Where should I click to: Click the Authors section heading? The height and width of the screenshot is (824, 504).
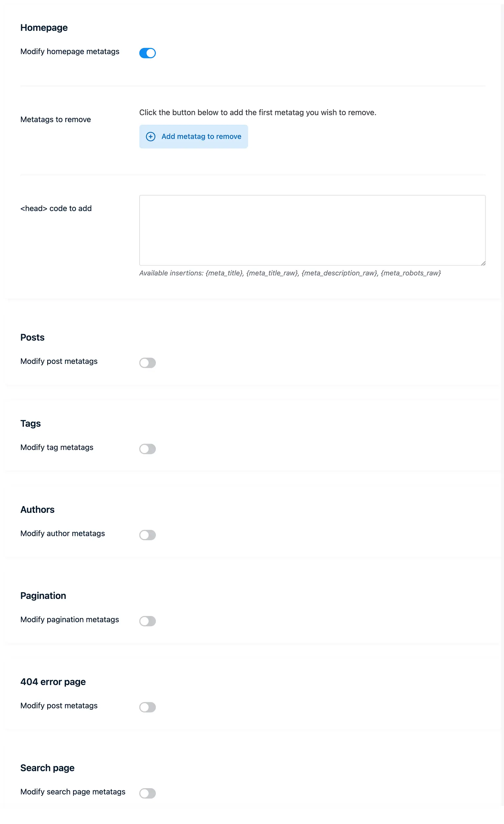37,509
